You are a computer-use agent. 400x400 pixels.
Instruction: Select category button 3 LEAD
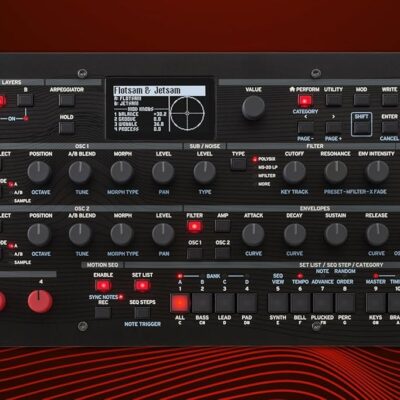point(225,303)
